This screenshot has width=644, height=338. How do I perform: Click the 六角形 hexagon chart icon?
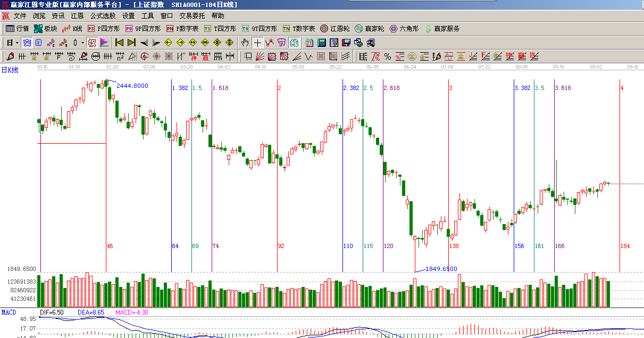point(404,29)
